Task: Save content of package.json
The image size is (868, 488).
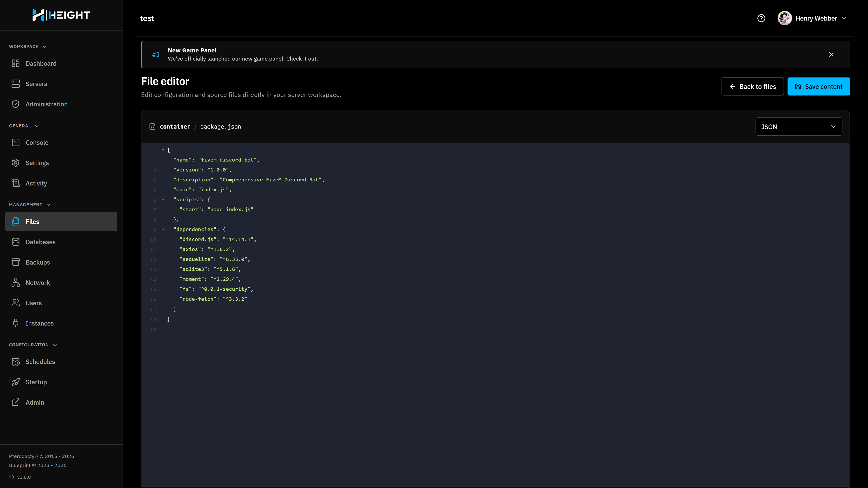Action: pyautogui.click(x=818, y=87)
